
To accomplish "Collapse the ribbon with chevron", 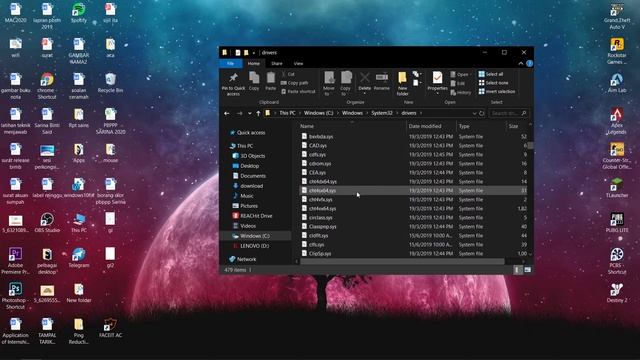I will [520, 64].
